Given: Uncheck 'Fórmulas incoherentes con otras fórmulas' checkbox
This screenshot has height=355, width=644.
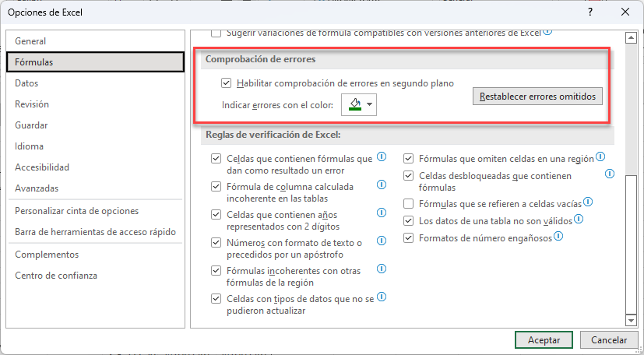Looking at the screenshot, I should coord(216,271).
